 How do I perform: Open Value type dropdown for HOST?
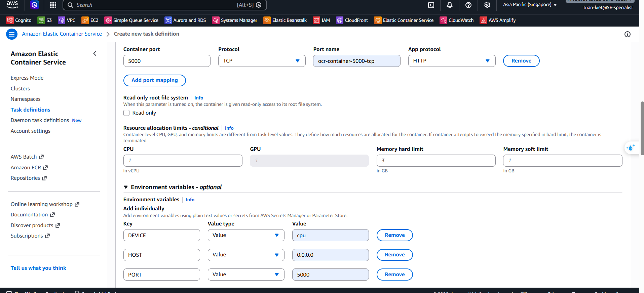tap(246, 255)
